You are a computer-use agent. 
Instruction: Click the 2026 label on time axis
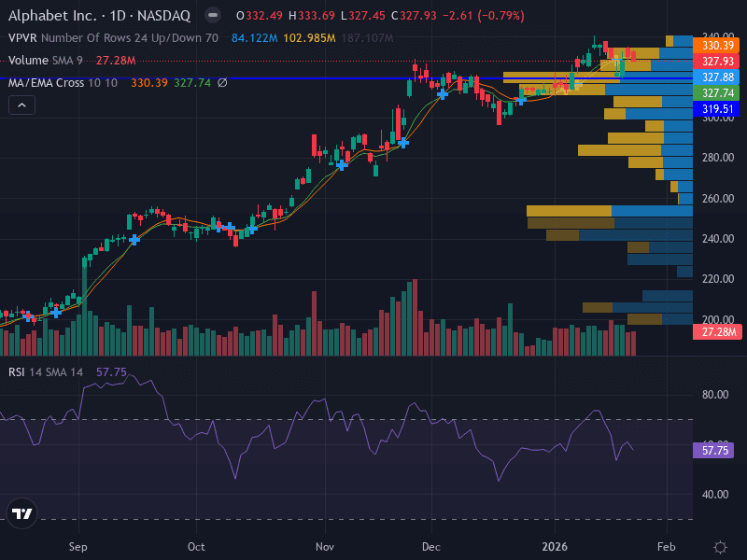tap(555, 547)
